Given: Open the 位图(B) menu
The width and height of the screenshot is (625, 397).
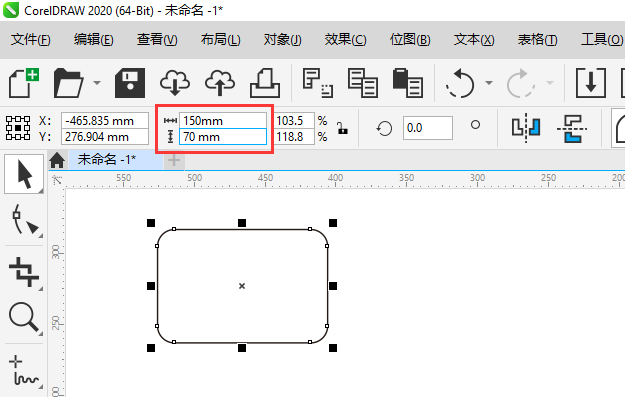Looking at the screenshot, I should 410,40.
